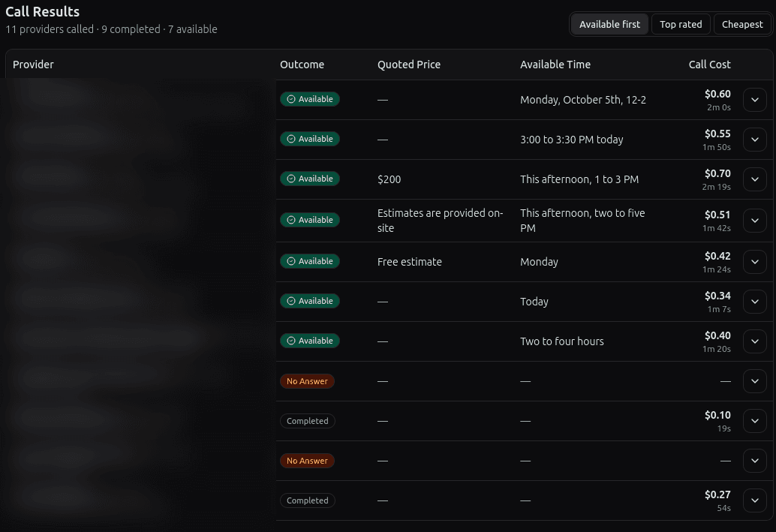Click the Quoted Price column header

[x=409, y=65]
